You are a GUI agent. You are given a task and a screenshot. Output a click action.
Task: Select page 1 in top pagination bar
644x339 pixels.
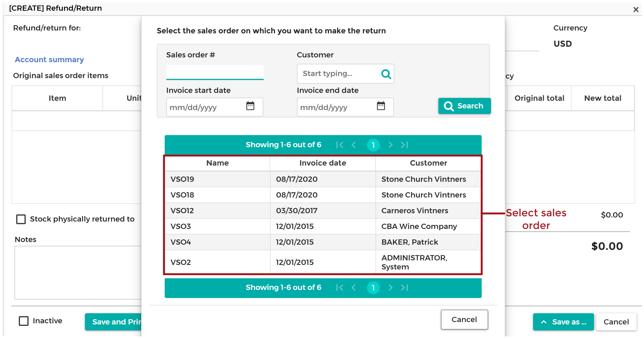tap(373, 145)
